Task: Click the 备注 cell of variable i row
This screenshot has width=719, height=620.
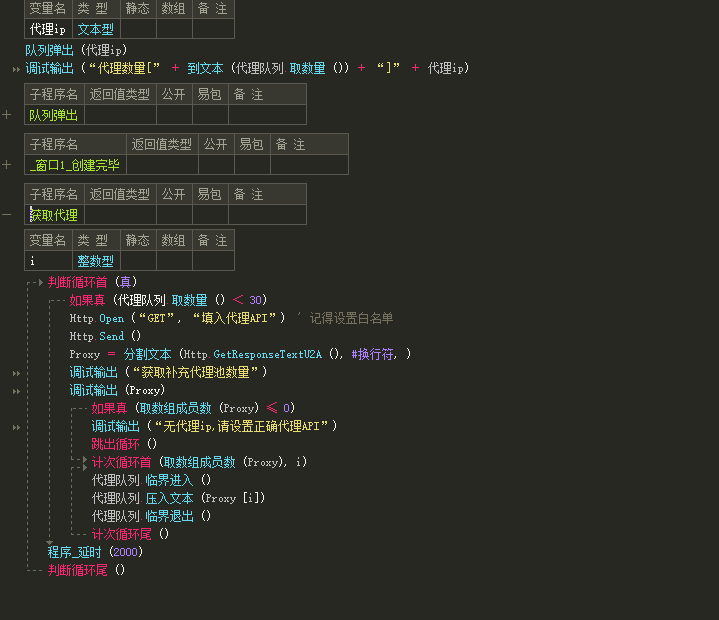Action: click(x=213, y=261)
